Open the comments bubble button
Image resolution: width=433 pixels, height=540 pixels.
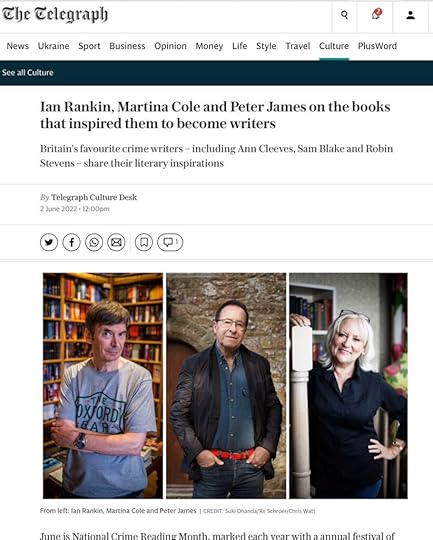170,242
